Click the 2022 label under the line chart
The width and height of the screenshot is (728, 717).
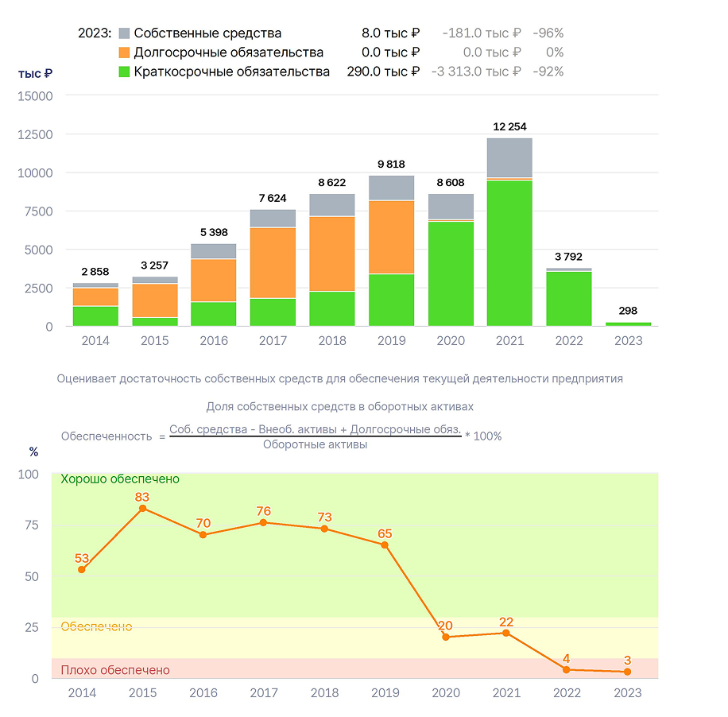(x=567, y=693)
